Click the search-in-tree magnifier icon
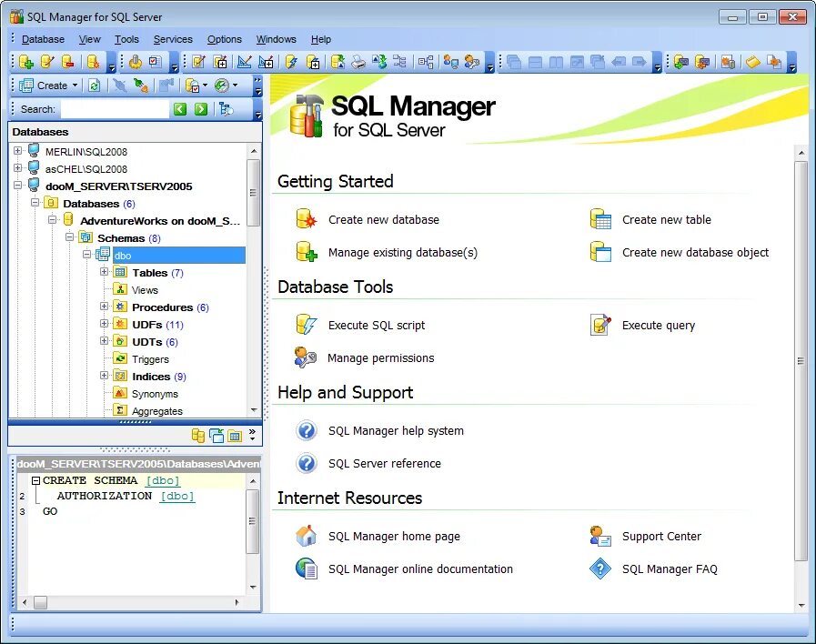 coord(226,109)
